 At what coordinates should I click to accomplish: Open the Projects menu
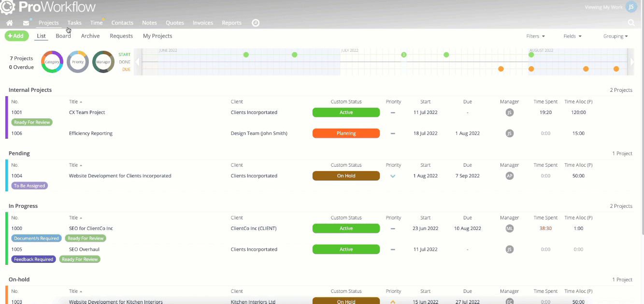49,23
